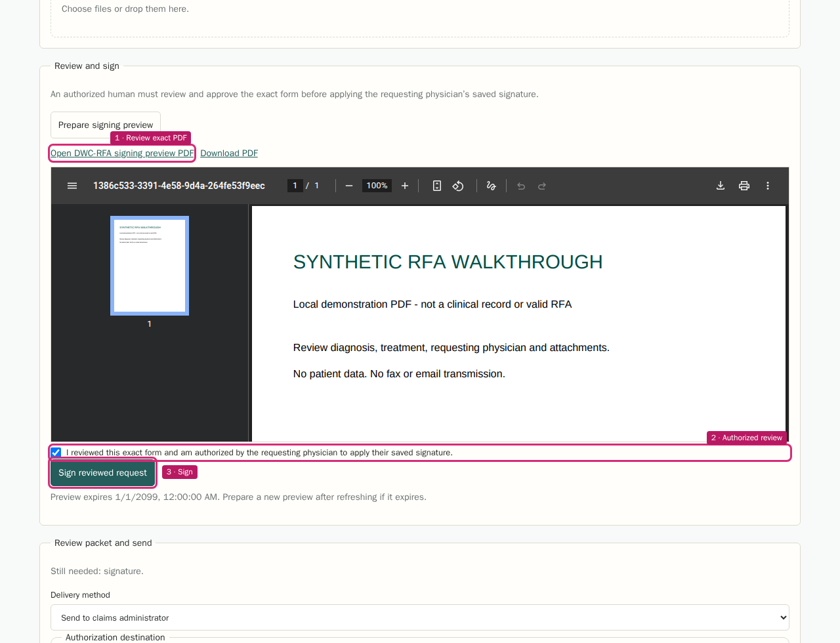This screenshot has height=643, width=840.
Task: Select the page 1 thumbnail
Action: [150, 266]
